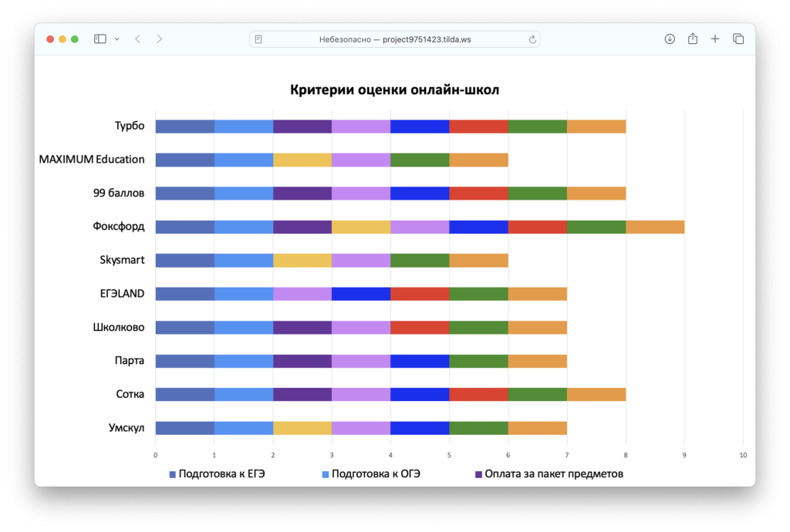Click the ЕГЭLAND row label
Image resolution: width=790 pixels, height=532 pixels.
[x=122, y=294]
